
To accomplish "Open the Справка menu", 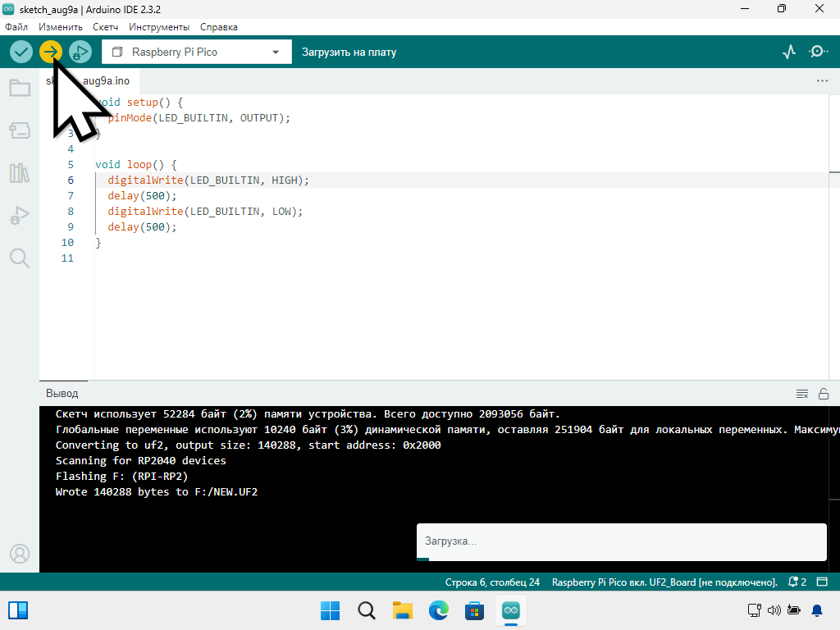I will pos(218,27).
